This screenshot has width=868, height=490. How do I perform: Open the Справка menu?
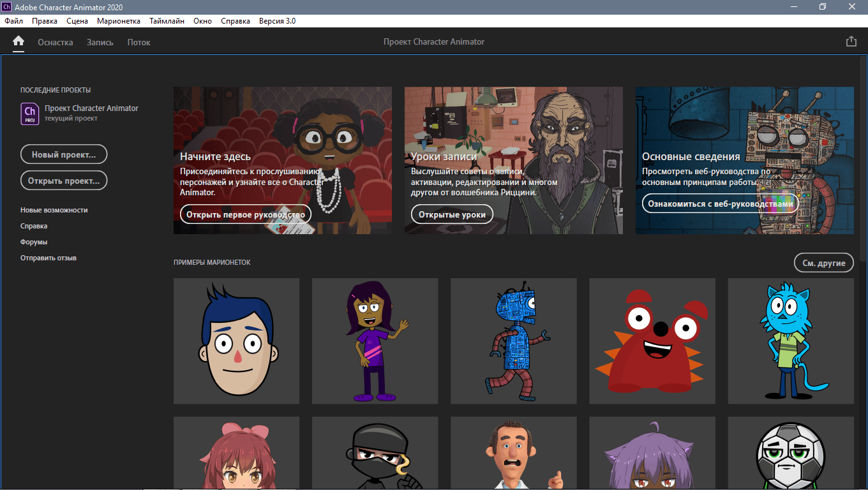[x=236, y=21]
